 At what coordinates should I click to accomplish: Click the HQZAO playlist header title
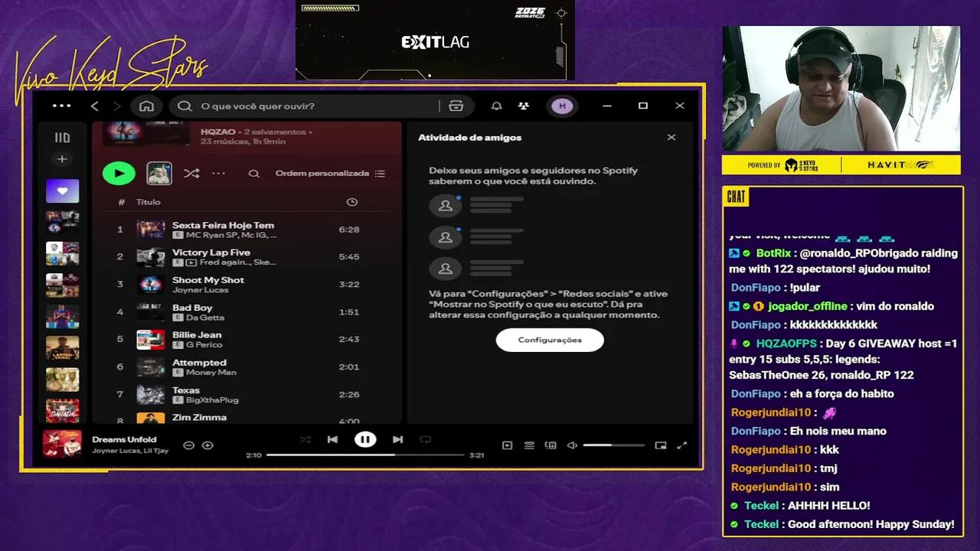[x=217, y=132]
